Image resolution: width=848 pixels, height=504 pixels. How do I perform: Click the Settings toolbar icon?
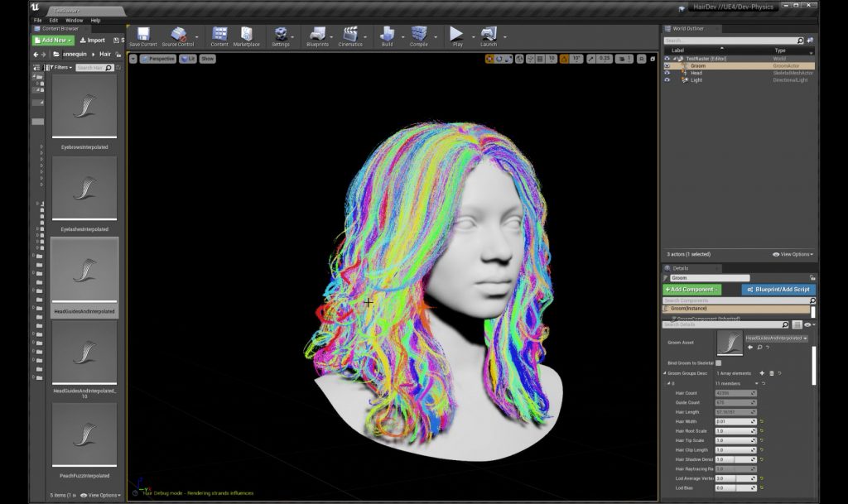281,35
